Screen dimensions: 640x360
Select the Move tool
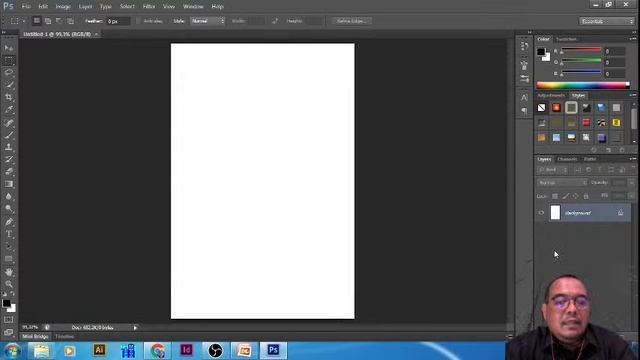[9, 48]
